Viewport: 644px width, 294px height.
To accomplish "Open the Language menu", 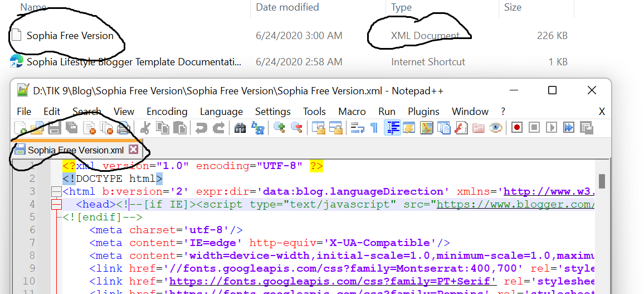I will [221, 112].
